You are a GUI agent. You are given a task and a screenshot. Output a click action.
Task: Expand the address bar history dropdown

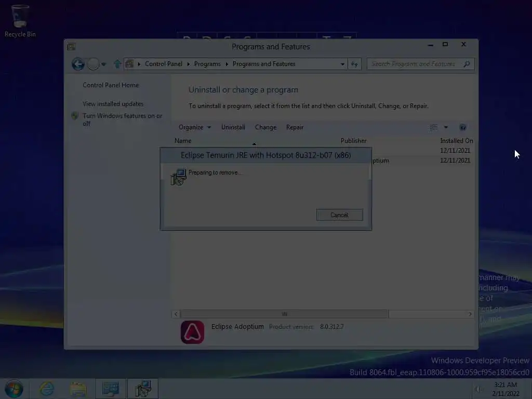[343, 64]
